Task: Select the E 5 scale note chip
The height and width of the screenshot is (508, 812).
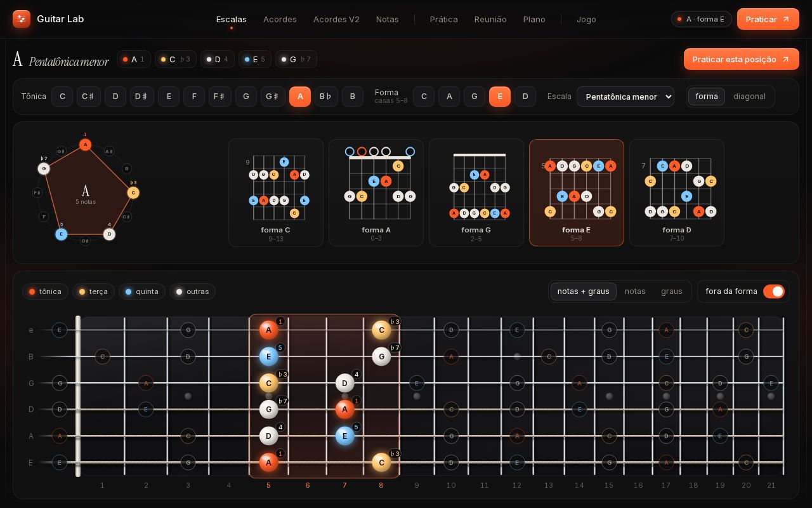Action: 255,59
